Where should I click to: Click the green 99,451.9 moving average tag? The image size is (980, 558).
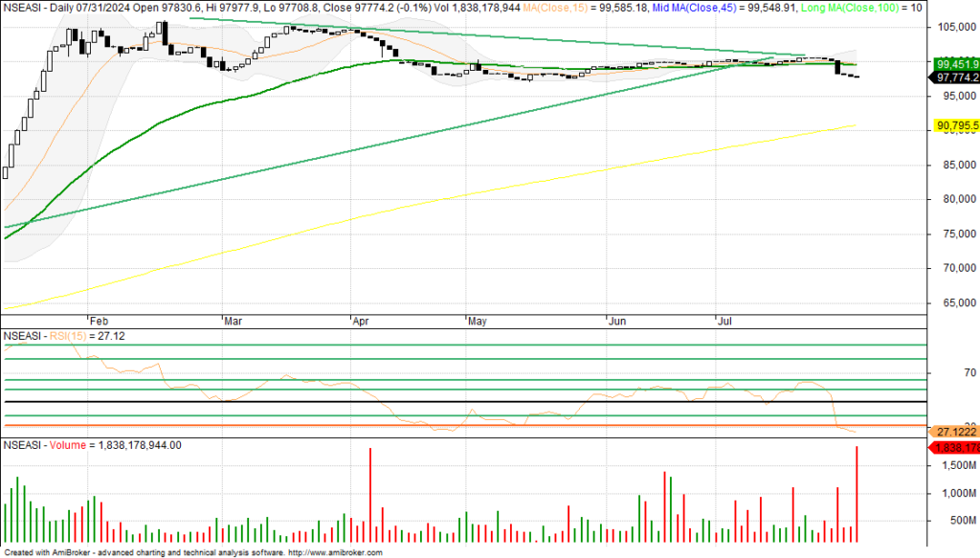coord(956,65)
